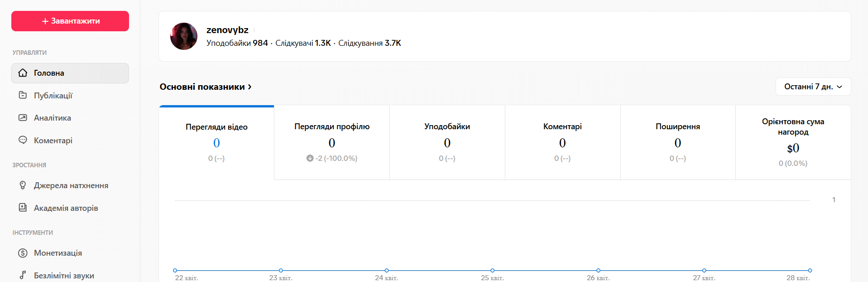Select the Поширення metric tab
Image resolution: width=868 pixels, height=282 pixels.
pos(677,143)
